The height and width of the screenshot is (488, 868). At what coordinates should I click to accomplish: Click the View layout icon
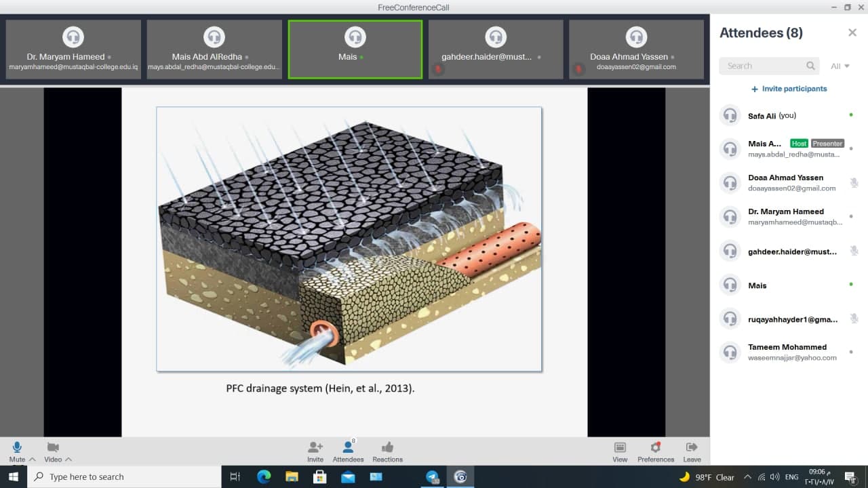620,448
